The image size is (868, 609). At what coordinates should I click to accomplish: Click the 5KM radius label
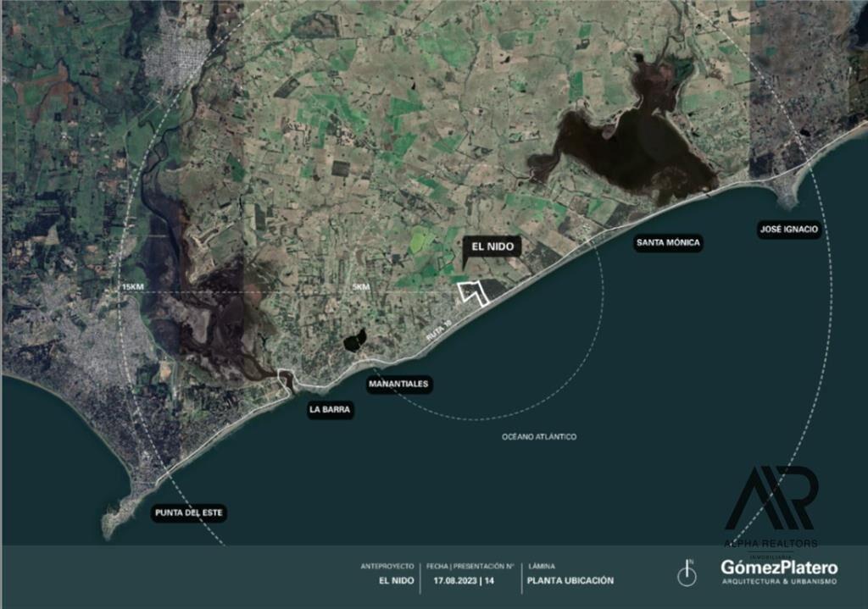click(x=361, y=287)
